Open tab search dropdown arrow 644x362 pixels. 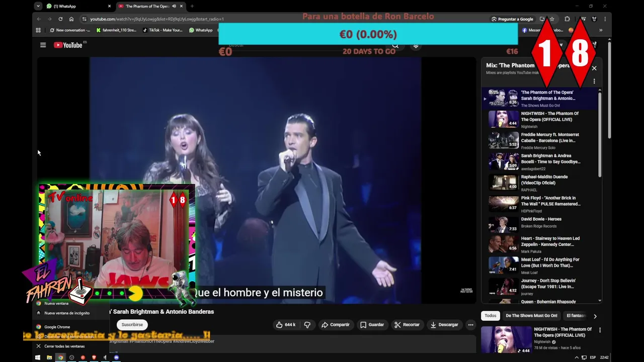coord(38,6)
